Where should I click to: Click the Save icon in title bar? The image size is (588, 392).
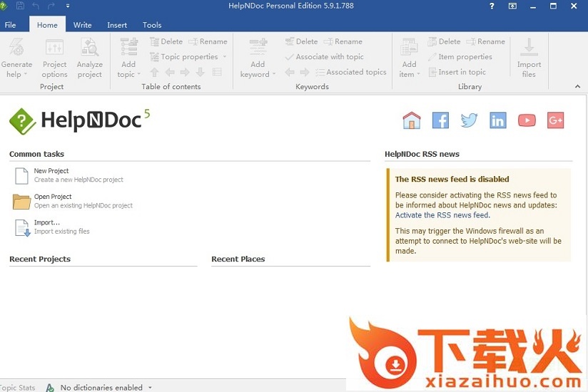[20, 6]
